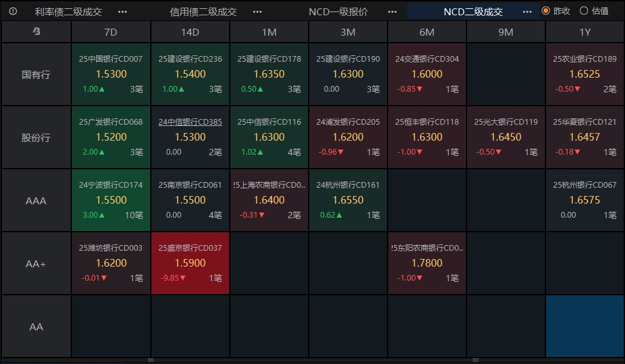Click the info icon left of 利率债二级成交
625x364 pixels.
point(13,11)
